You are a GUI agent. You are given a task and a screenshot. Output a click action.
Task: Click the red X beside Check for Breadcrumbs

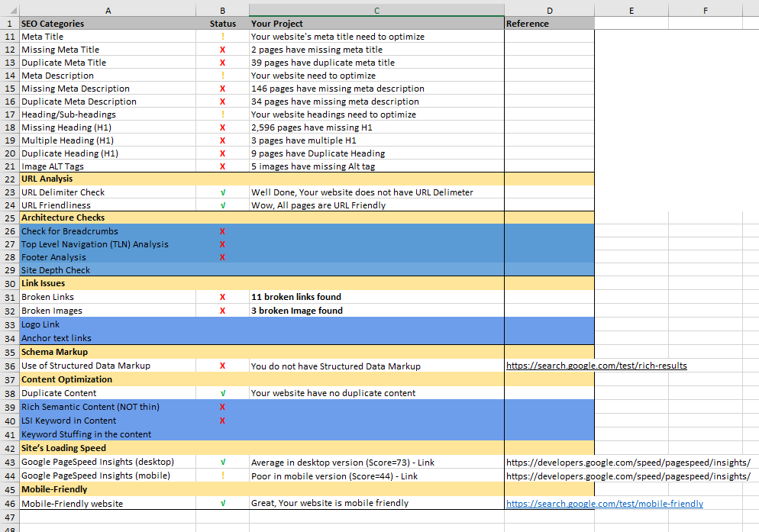pos(222,231)
